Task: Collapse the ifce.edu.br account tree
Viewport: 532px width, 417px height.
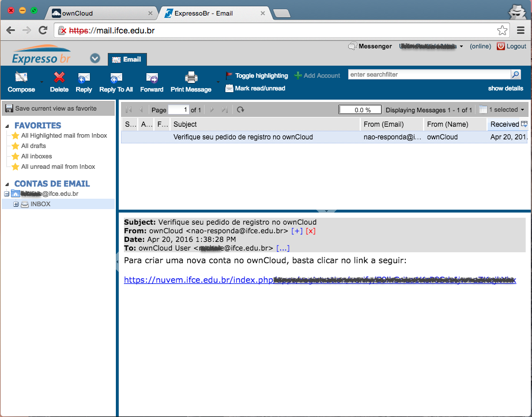Action: (x=6, y=194)
